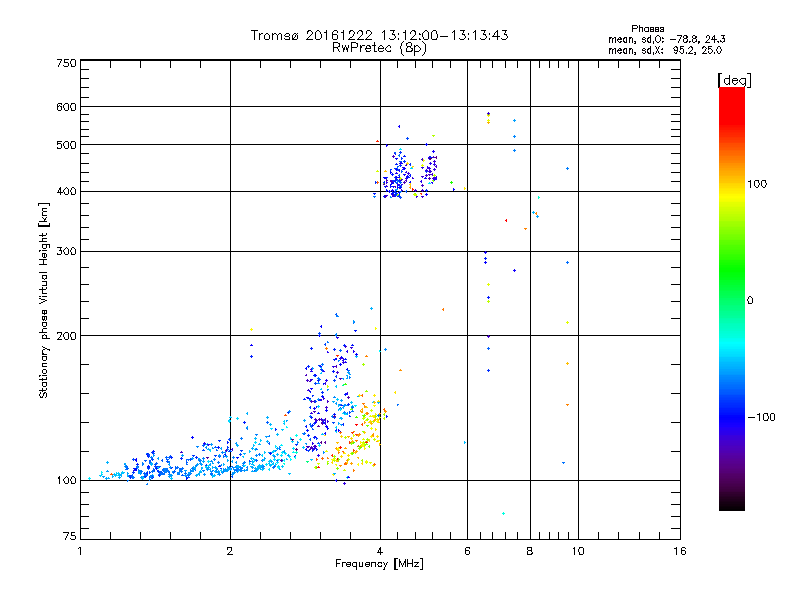Click the cyan data point near 85 km

[x=503, y=513]
